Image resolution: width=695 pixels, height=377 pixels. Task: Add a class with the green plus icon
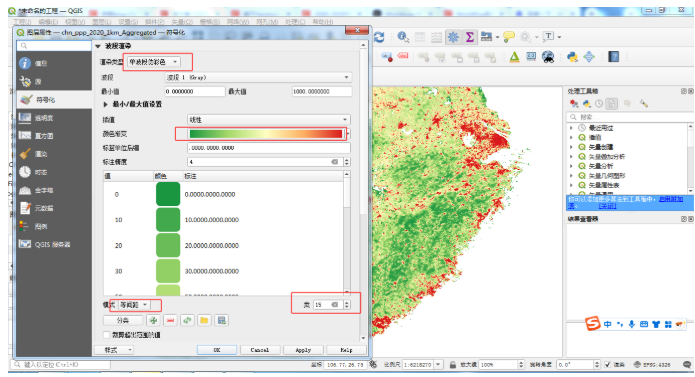(x=153, y=320)
